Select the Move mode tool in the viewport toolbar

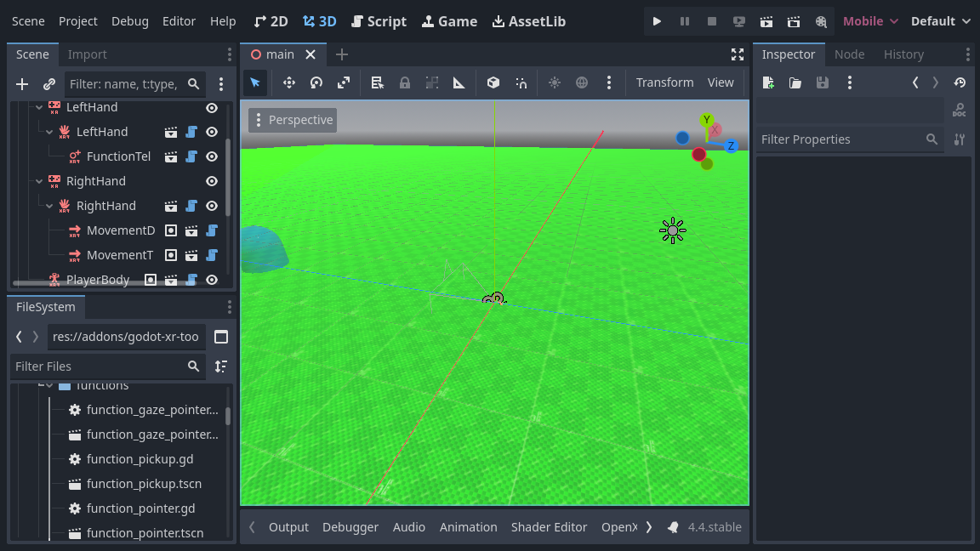[288, 82]
